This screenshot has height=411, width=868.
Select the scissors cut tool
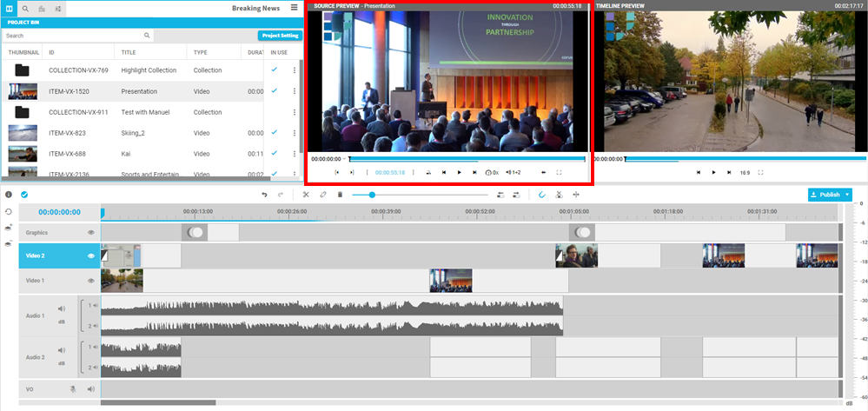306,195
